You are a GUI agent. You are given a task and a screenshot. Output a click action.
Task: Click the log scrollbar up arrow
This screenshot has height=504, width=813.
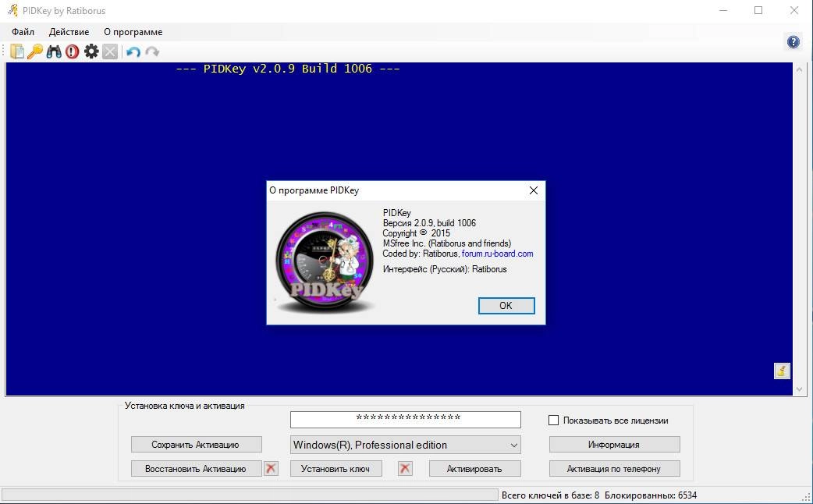pyautogui.click(x=800, y=69)
